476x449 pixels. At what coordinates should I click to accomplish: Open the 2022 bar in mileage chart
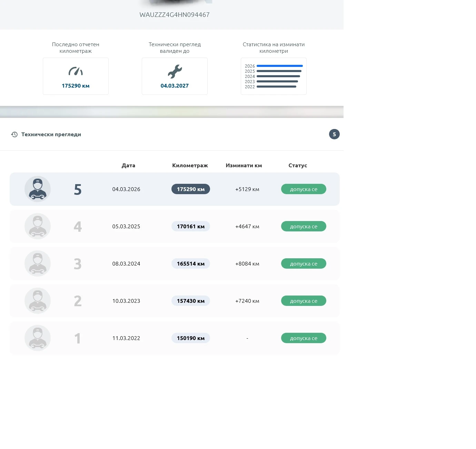pos(276,87)
